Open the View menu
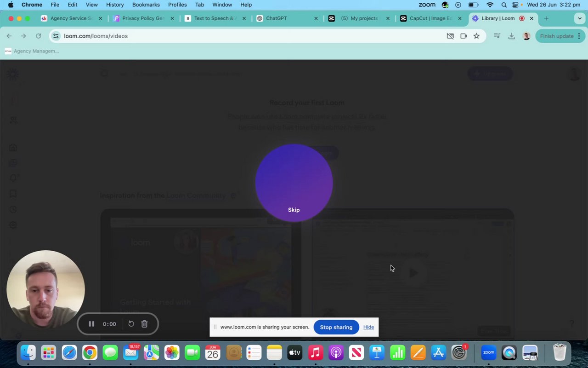This screenshot has height=368, width=588. (92, 5)
